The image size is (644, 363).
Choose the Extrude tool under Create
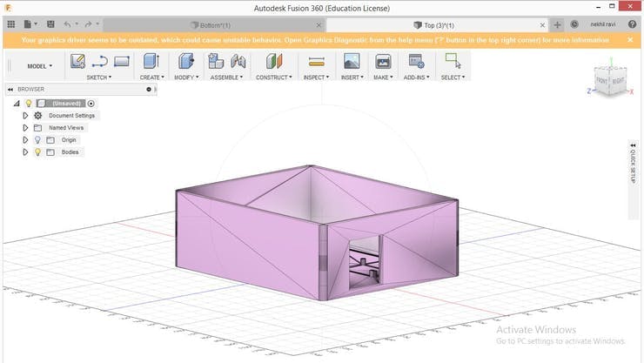click(x=151, y=61)
